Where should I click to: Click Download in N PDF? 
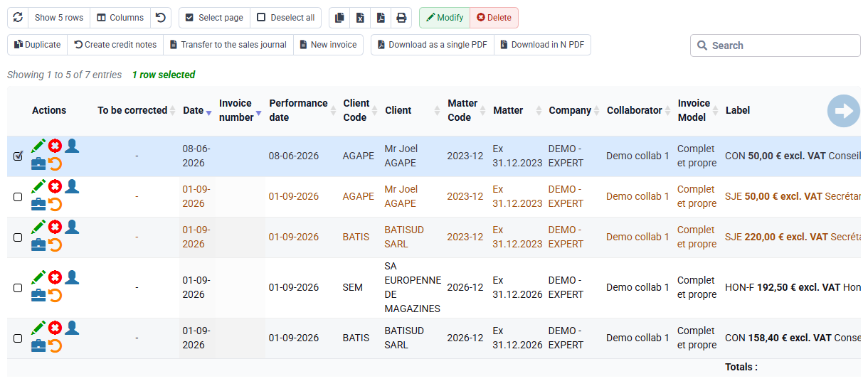(x=542, y=44)
